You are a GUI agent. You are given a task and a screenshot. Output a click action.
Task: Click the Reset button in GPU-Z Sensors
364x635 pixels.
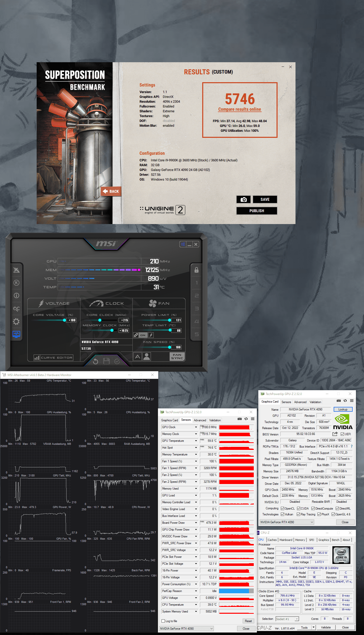point(248,621)
